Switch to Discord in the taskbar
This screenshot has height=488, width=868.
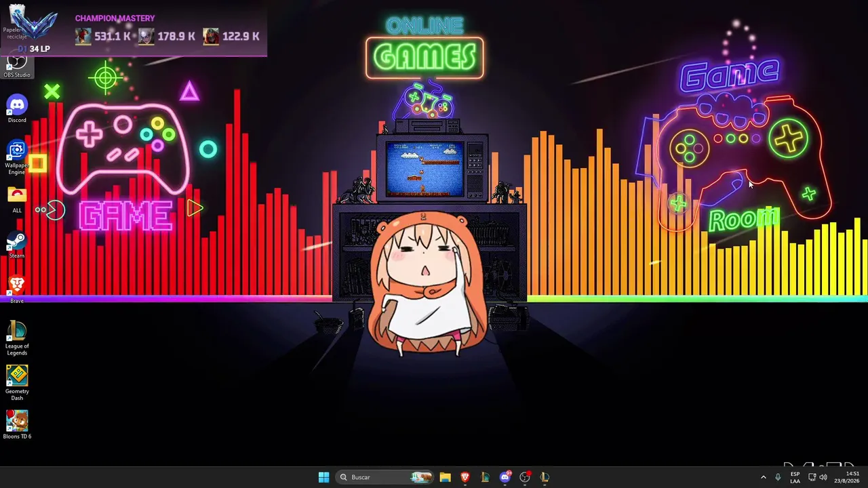(x=505, y=477)
